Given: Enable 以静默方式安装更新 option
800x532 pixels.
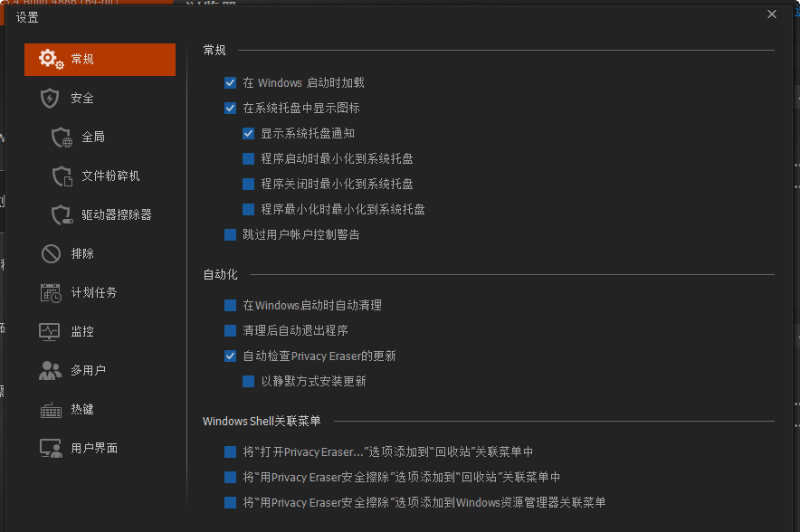Looking at the screenshot, I should tap(248, 381).
